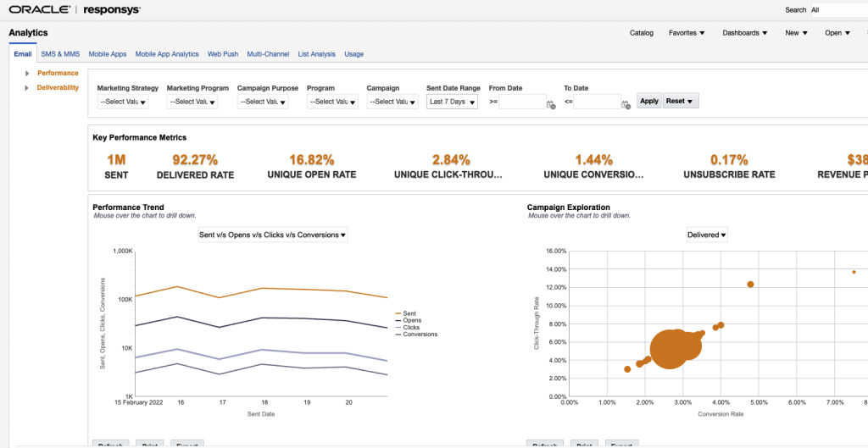
Task: Click the 1M Sent metric
Action: [116, 167]
